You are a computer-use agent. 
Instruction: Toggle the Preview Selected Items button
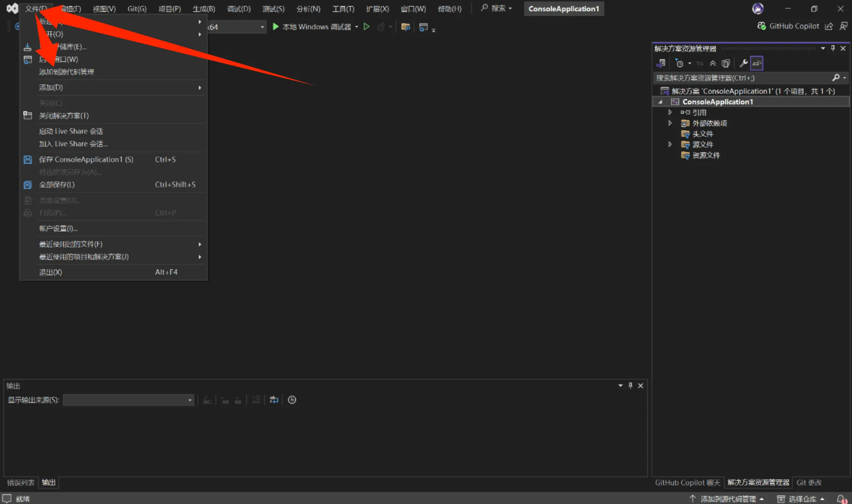click(x=757, y=63)
